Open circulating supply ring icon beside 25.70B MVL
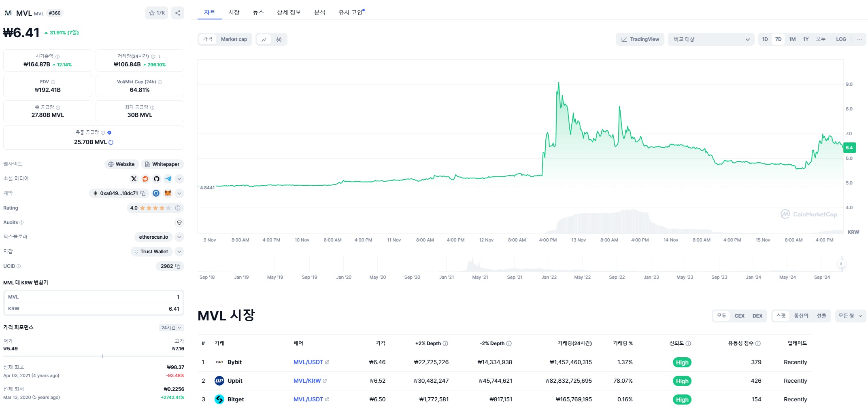Screen dimensions: 868x407 coord(111,142)
